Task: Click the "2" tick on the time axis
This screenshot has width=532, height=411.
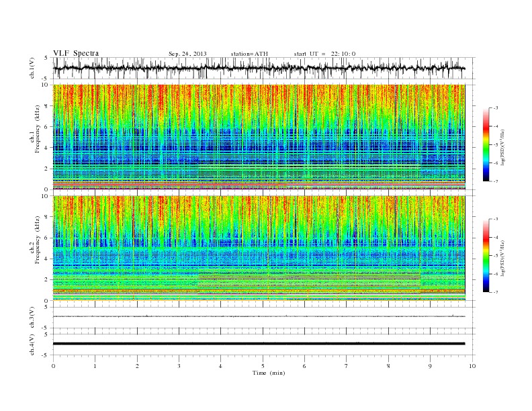Action: point(137,366)
